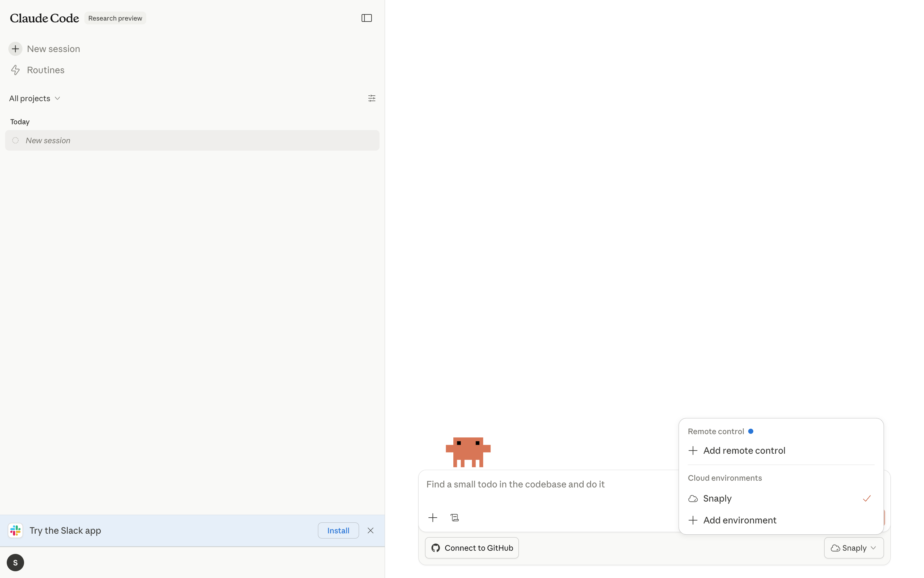Open Routines from the sidebar
924x578 pixels.
tap(46, 70)
